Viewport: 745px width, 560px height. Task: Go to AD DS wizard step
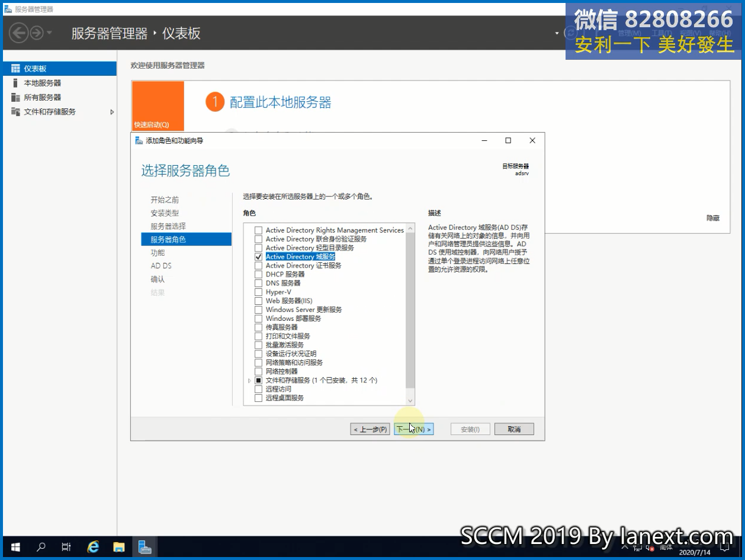pos(161,266)
